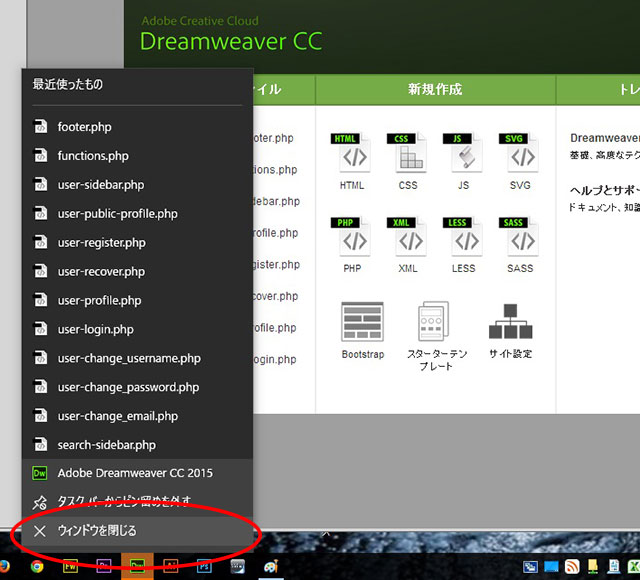640x580 pixels.
Task: Open gister.php in Dreamweaver recent files list
Action: 276,264
